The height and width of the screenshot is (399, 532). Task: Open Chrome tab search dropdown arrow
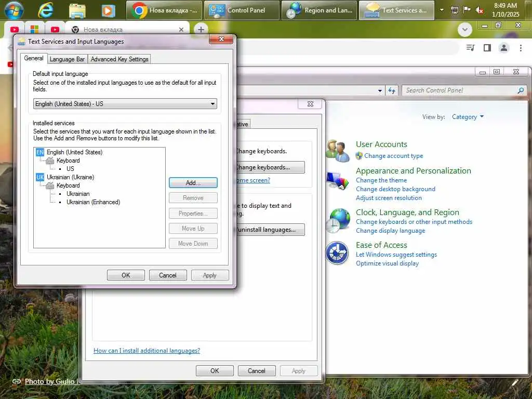coord(465,30)
